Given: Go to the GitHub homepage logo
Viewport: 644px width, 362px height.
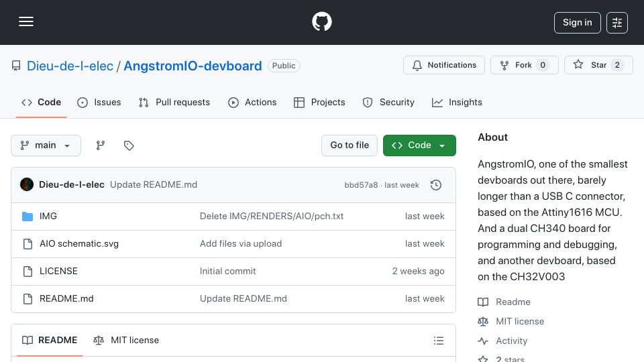Looking at the screenshot, I should point(321,21).
